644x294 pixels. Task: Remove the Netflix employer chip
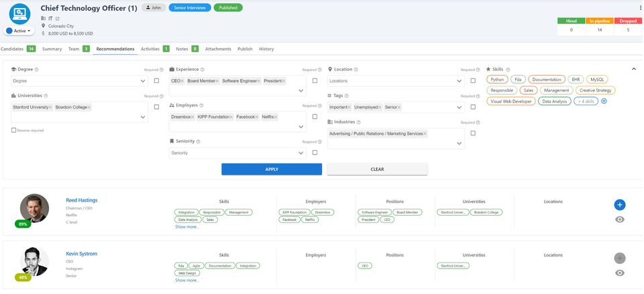276,117
